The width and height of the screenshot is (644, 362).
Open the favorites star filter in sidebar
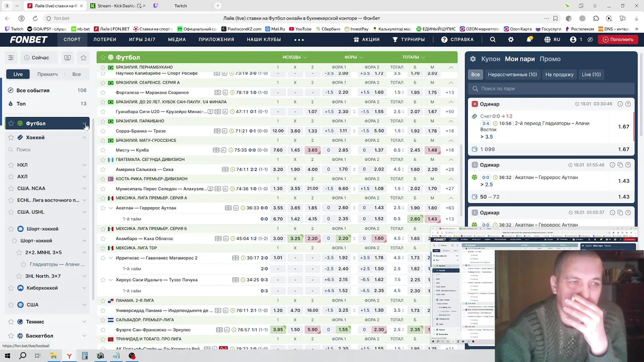click(84, 58)
